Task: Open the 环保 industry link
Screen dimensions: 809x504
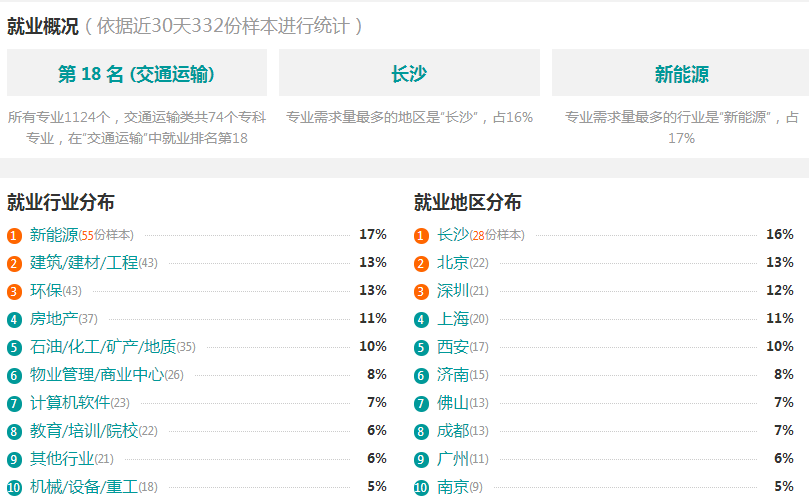Action: tap(46, 290)
